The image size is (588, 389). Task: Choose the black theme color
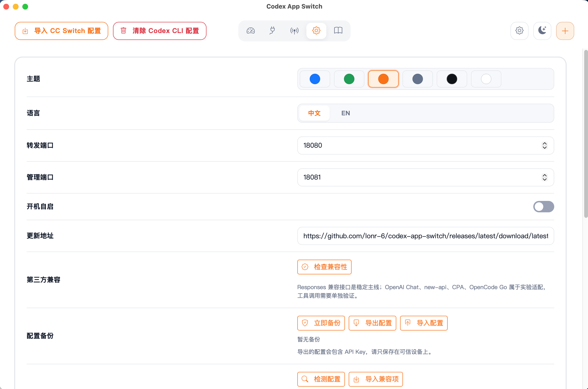tap(452, 79)
